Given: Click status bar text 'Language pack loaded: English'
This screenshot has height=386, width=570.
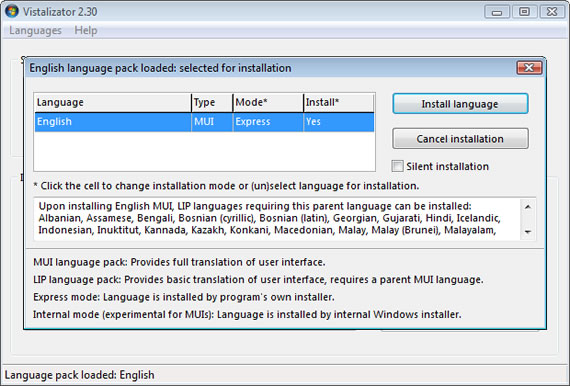Looking at the screenshot, I should click(x=80, y=375).
